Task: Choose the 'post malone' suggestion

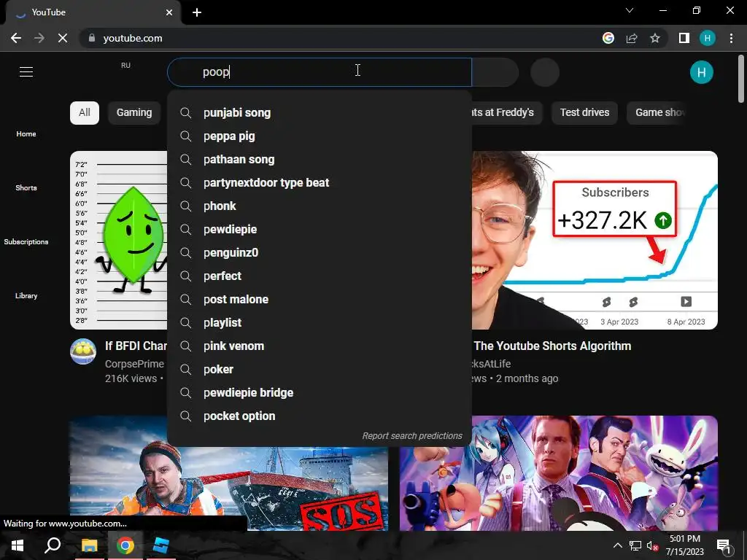Action: (320, 300)
